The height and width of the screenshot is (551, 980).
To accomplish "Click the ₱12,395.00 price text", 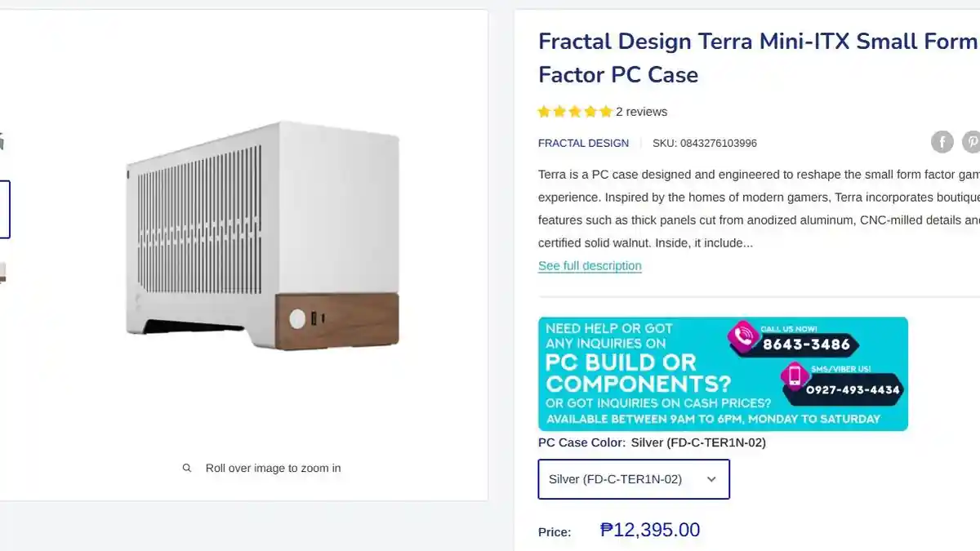I will [650, 530].
